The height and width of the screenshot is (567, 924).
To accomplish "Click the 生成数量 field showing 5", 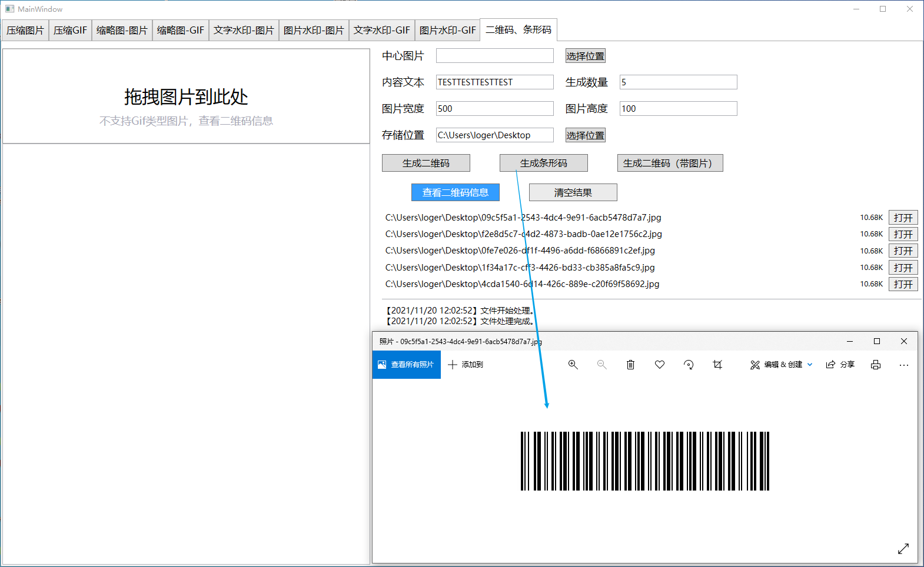I will pyautogui.click(x=679, y=82).
